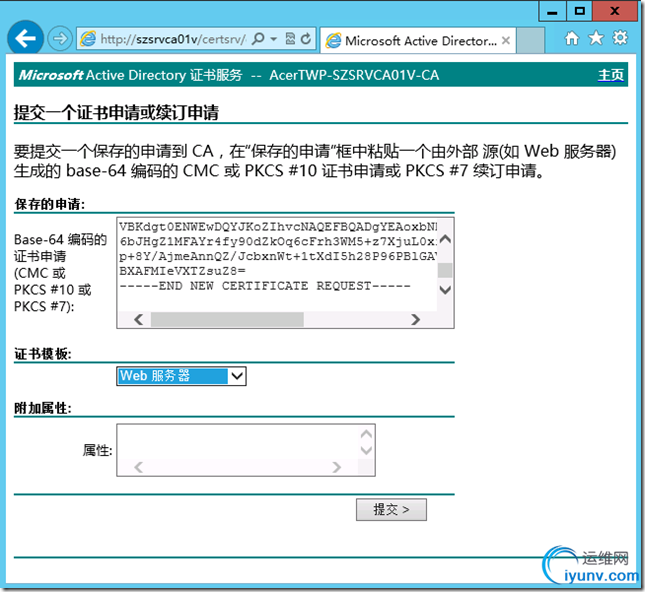Close the Internet Explorer window

[615, 11]
